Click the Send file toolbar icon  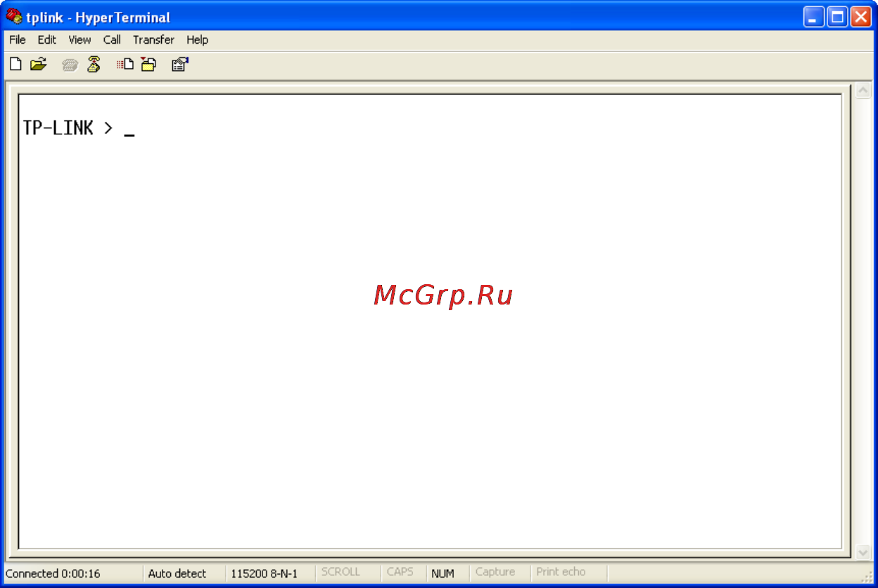click(x=125, y=65)
